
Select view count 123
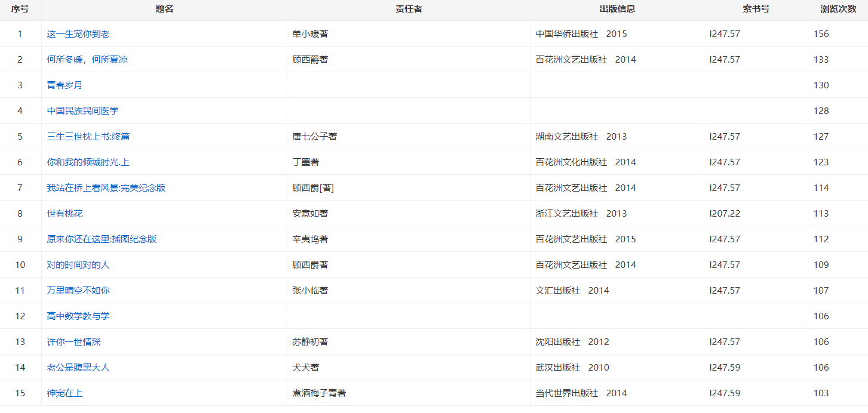click(821, 162)
